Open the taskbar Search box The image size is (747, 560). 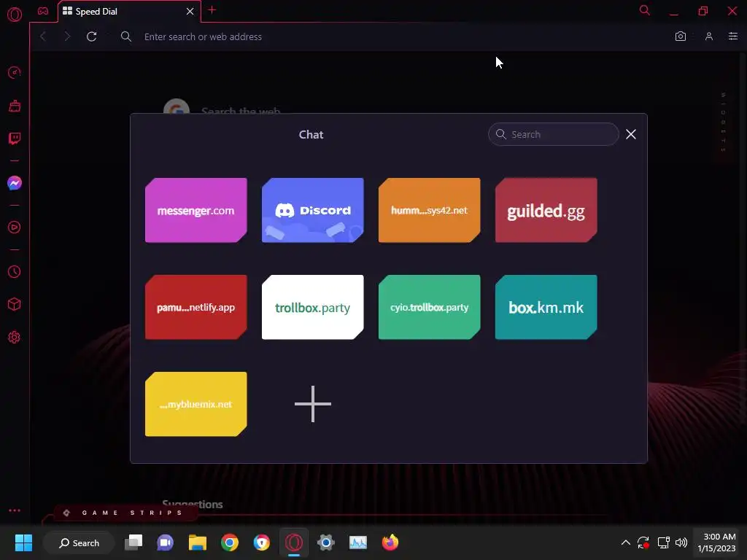point(79,542)
